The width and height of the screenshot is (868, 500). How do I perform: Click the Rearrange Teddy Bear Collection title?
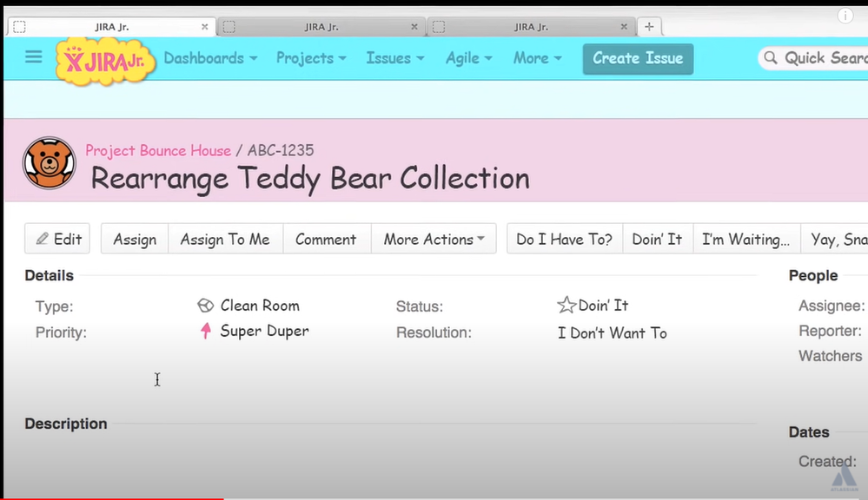pyautogui.click(x=310, y=179)
